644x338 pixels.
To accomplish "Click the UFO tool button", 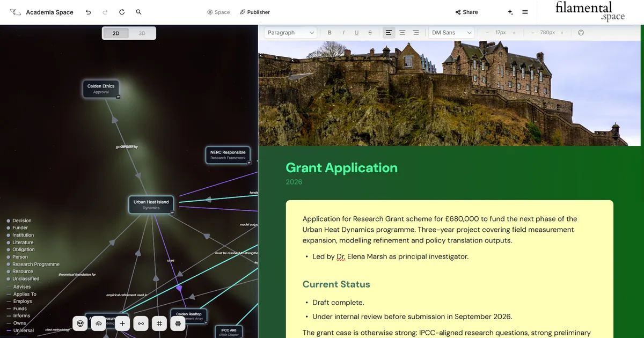I will (x=99, y=324).
